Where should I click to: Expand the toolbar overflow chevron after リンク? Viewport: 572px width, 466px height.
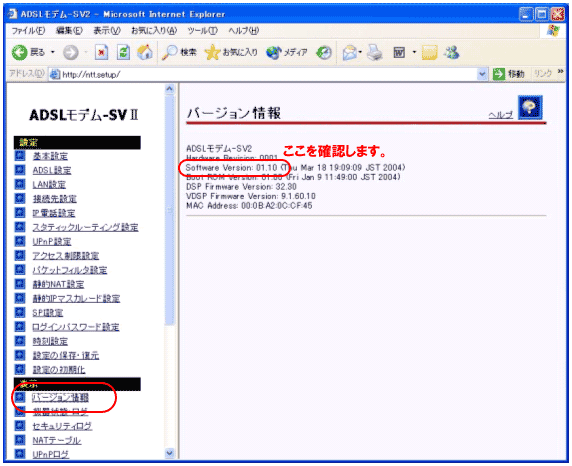coord(560,72)
